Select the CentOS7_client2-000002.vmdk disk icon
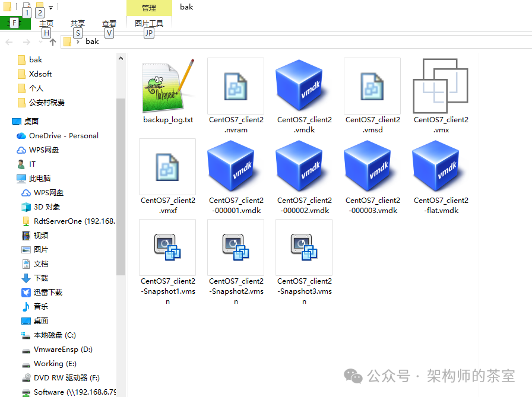The width and height of the screenshot is (532, 397). [x=301, y=166]
